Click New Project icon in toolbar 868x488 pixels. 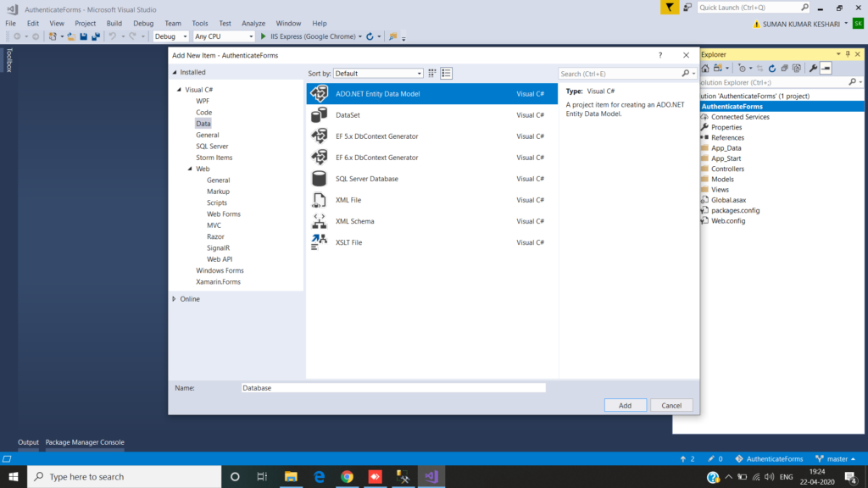click(53, 36)
